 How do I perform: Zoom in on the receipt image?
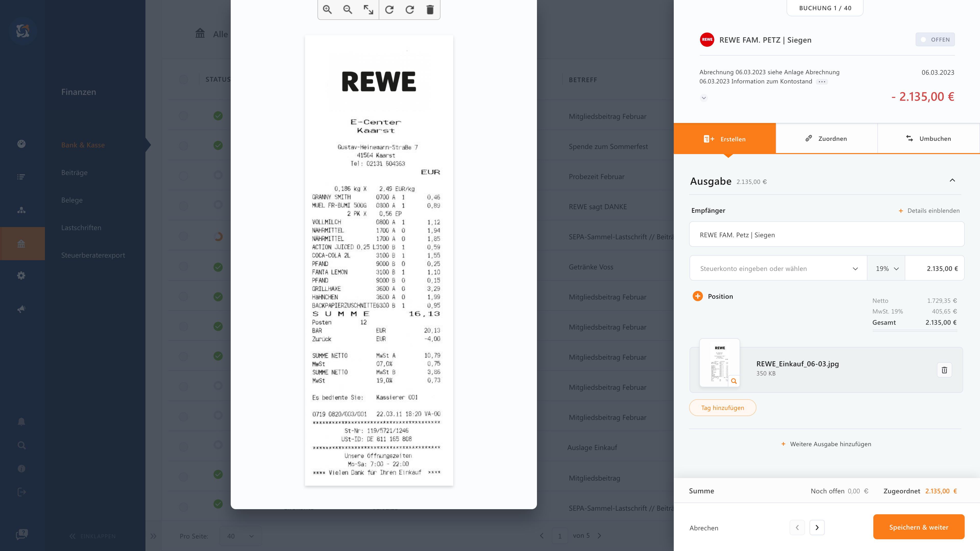click(x=327, y=9)
